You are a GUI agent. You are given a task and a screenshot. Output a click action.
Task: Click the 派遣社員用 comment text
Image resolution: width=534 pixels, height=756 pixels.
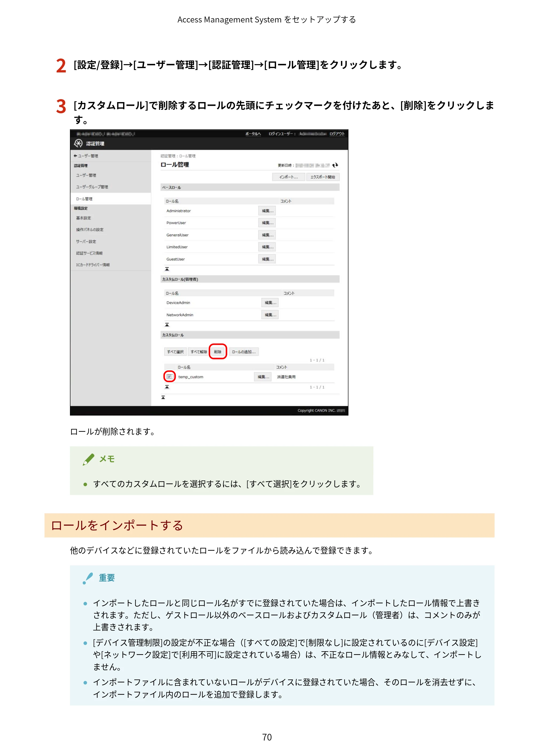pos(286,377)
